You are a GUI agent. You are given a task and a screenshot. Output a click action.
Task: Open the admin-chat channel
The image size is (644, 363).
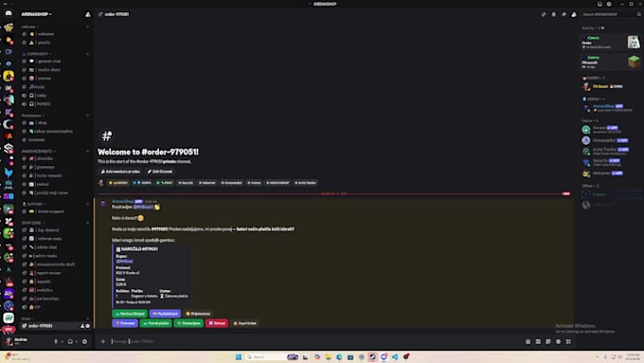point(56,247)
